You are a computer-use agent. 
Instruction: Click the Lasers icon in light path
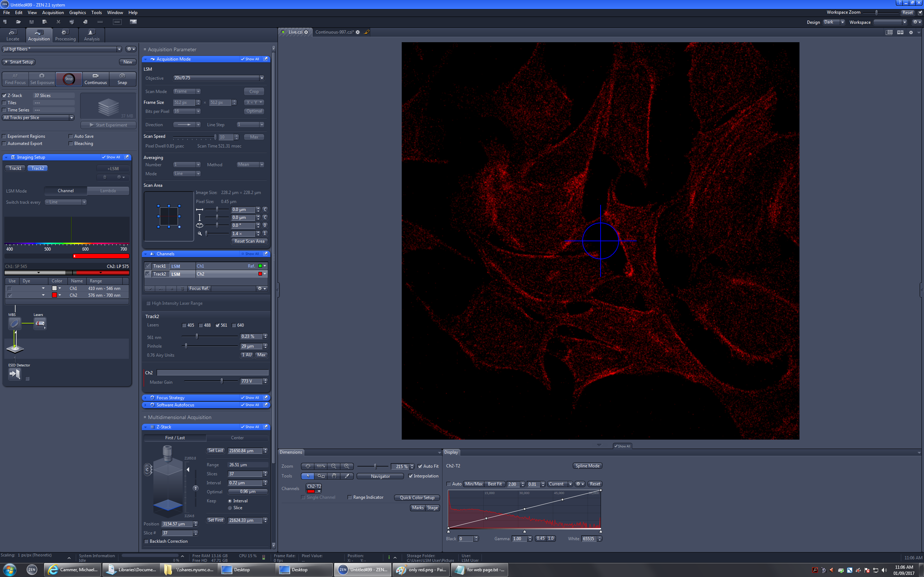click(x=40, y=323)
